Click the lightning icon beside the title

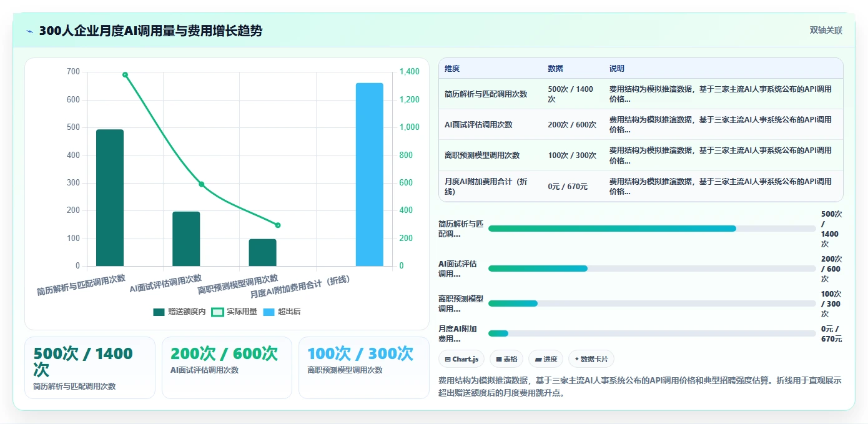(30, 31)
